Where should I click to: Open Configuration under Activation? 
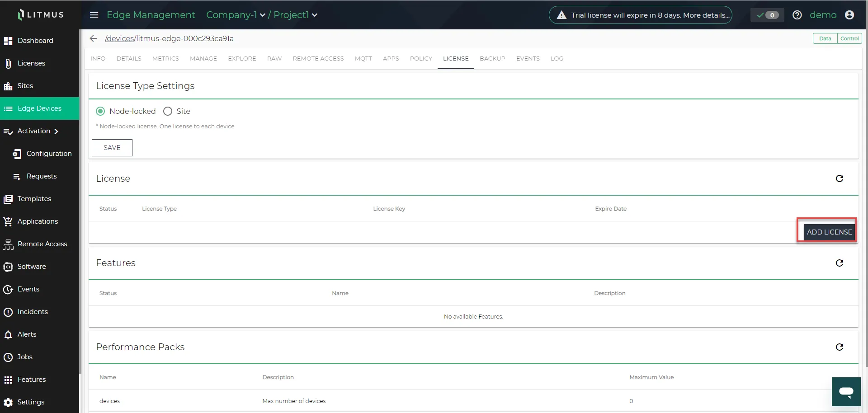point(39,154)
